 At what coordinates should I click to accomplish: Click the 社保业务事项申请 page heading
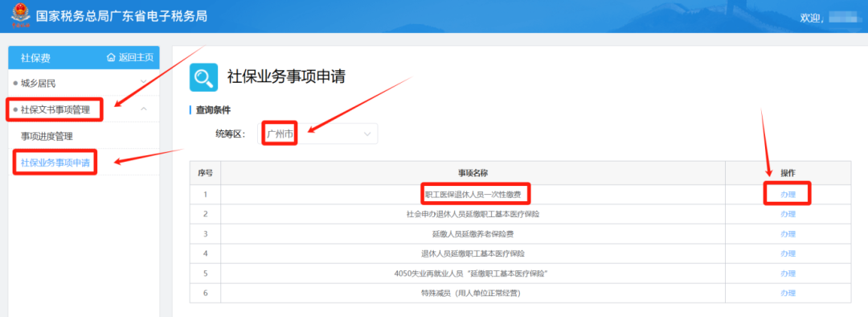point(286,77)
